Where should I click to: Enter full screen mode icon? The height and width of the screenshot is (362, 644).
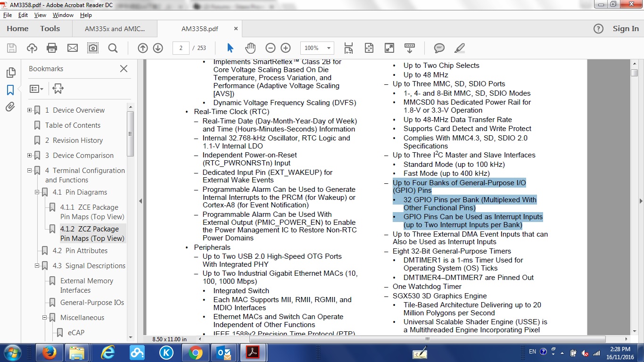(x=389, y=48)
